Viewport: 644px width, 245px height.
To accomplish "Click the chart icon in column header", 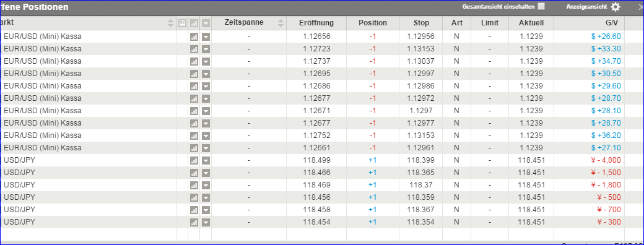I will 194,24.
